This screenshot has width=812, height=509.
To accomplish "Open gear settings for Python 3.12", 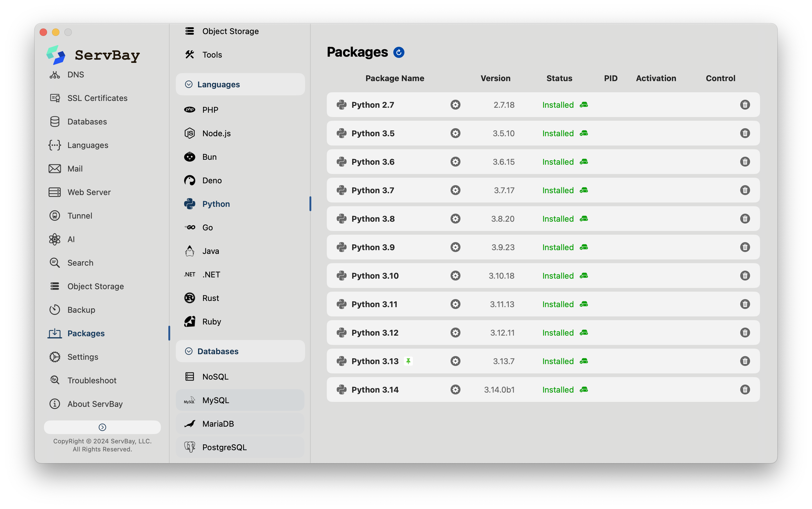I will pyautogui.click(x=455, y=333).
